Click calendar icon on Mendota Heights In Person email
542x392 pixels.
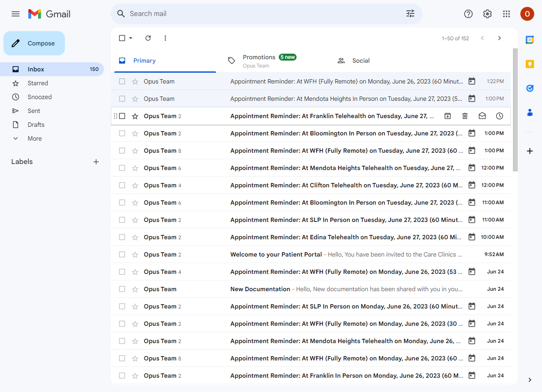[x=472, y=99]
